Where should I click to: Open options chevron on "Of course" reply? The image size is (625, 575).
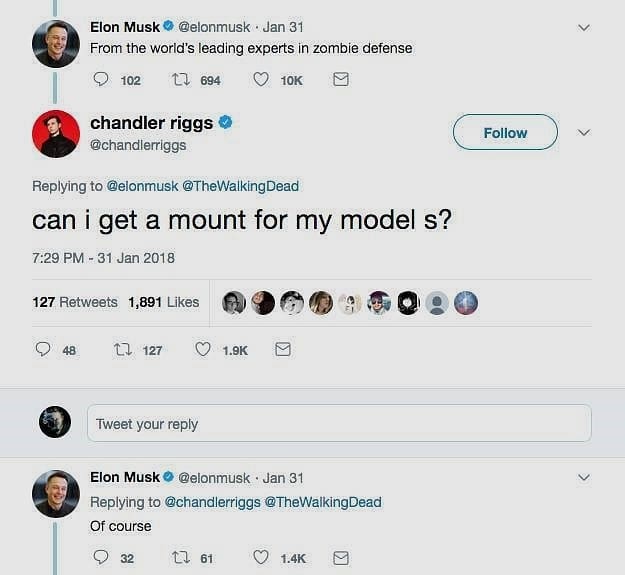point(585,478)
